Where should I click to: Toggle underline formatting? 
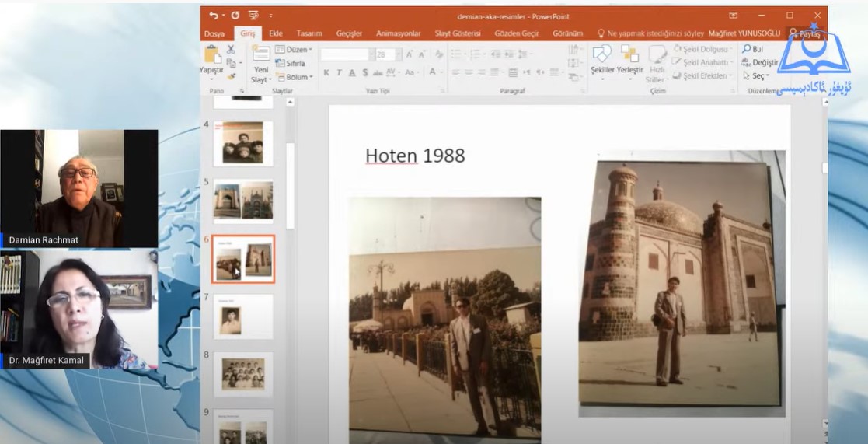pos(352,72)
